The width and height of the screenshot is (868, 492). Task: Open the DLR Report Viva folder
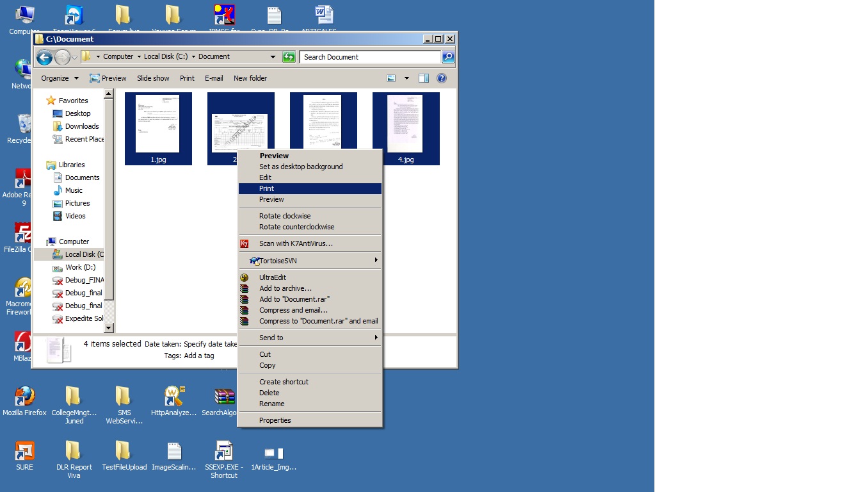pyautogui.click(x=74, y=460)
